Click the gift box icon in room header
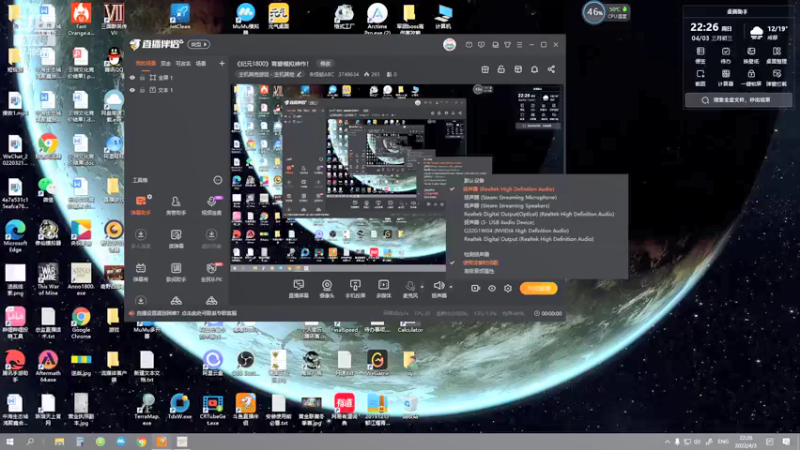The height and width of the screenshot is (450, 800). pyautogui.click(x=485, y=69)
